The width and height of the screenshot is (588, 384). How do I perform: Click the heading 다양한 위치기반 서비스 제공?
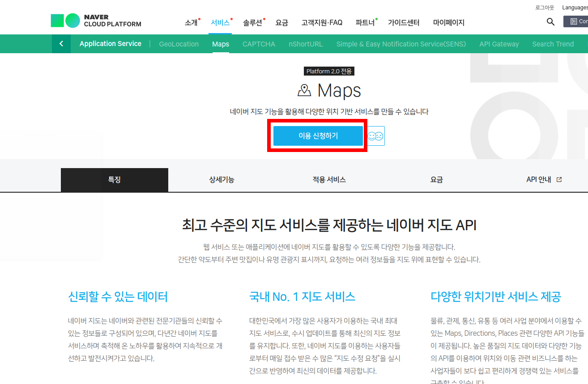click(x=496, y=296)
